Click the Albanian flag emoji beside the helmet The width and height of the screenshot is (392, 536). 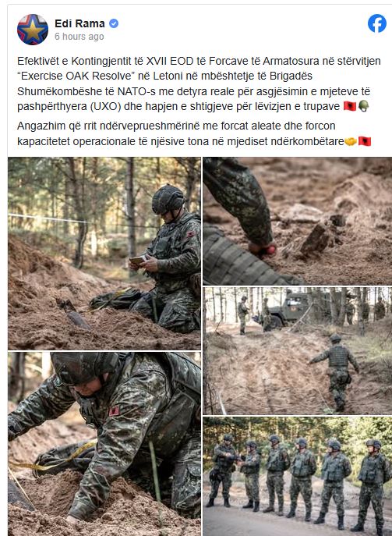click(x=350, y=106)
